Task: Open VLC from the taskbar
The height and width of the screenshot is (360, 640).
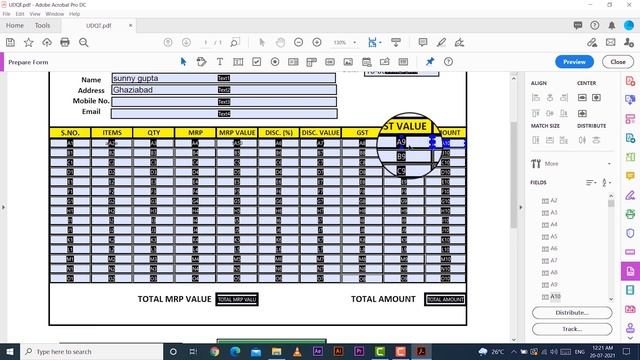Action: point(297,351)
